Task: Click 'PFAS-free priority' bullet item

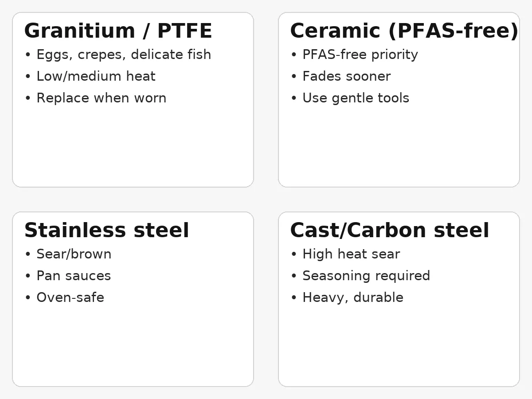Action: pyautogui.click(x=360, y=55)
